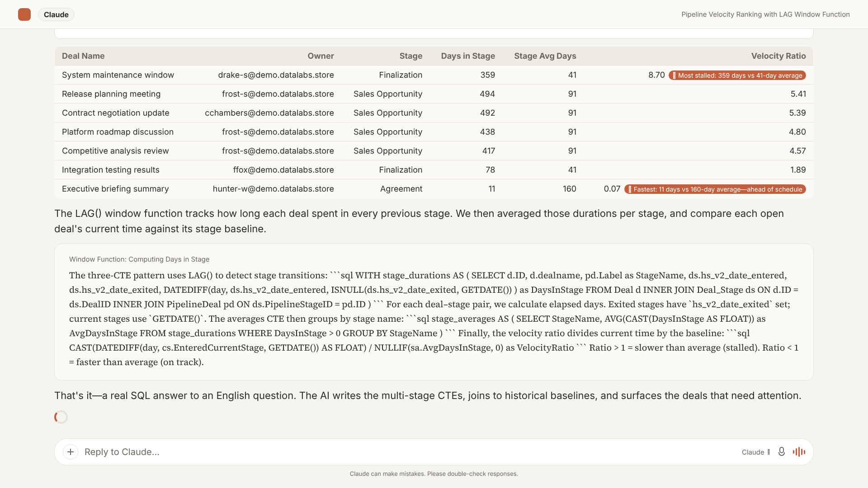Click the 492 days in stage cell
868x488 pixels.
[487, 113]
